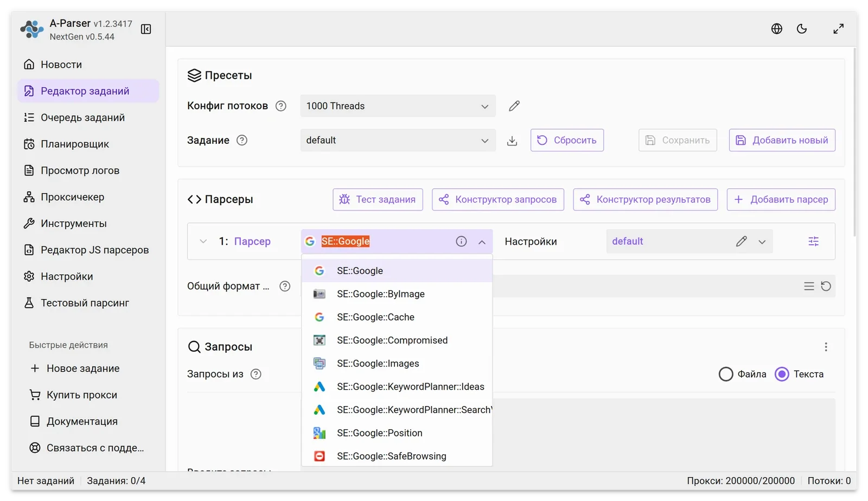Click the A-Parser logo

pyautogui.click(x=32, y=29)
